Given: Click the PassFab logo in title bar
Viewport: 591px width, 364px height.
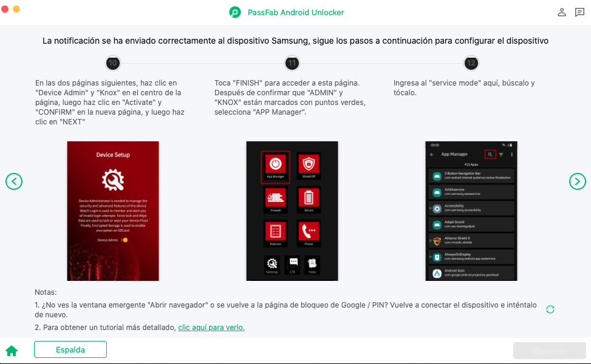Looking at the screenshot, I should coord(235,12).
